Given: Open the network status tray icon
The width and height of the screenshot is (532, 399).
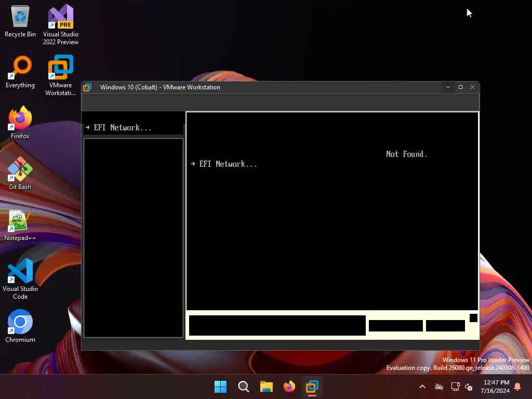Looking at the screenshot, I should (455, 387).
